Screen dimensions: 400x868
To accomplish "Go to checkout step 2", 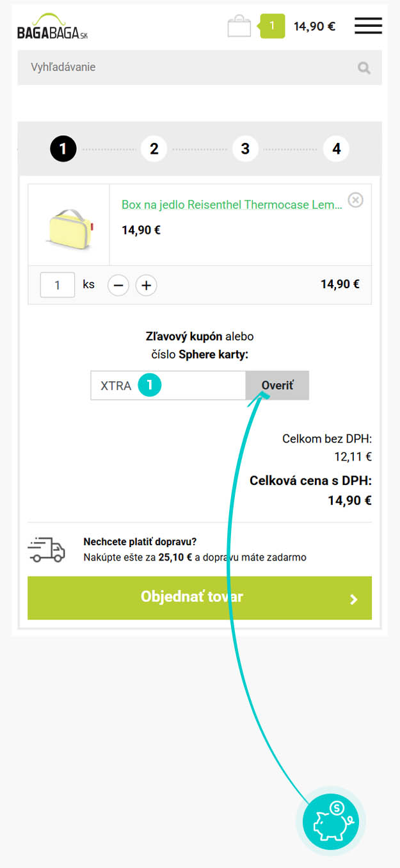I will point(154,149).
